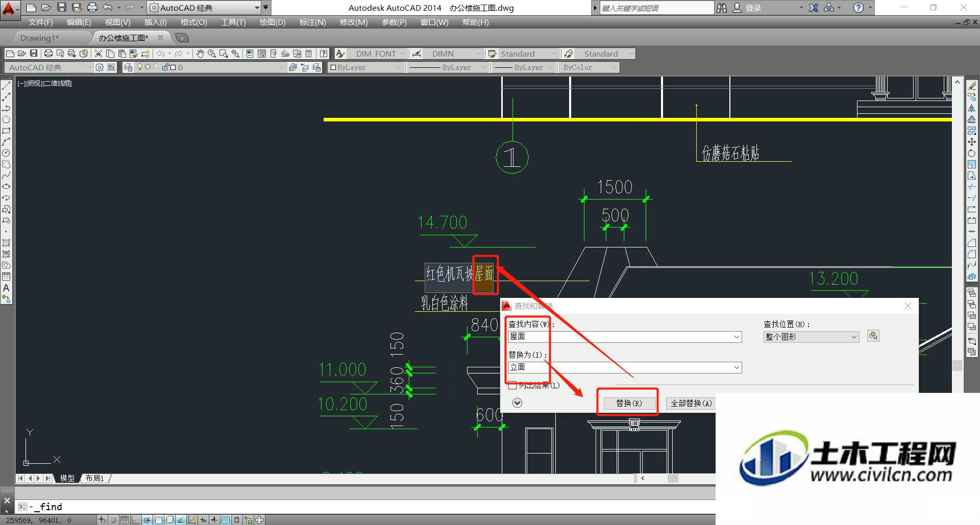Close the 查找和替换 dialog
This screenshot has height=525, width=980.
(x=908, y=306)
